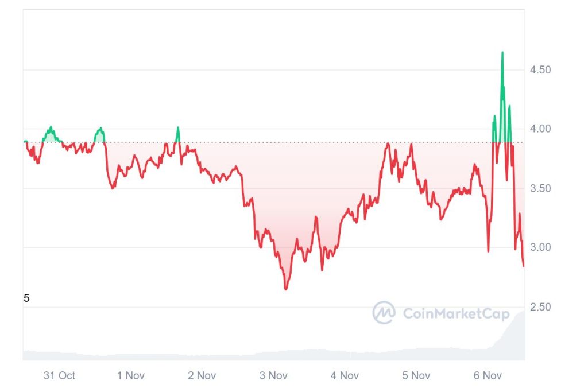This screenshot has height=392, width=588.
Task: Select the 6 Nov date label
Action: 488,376
